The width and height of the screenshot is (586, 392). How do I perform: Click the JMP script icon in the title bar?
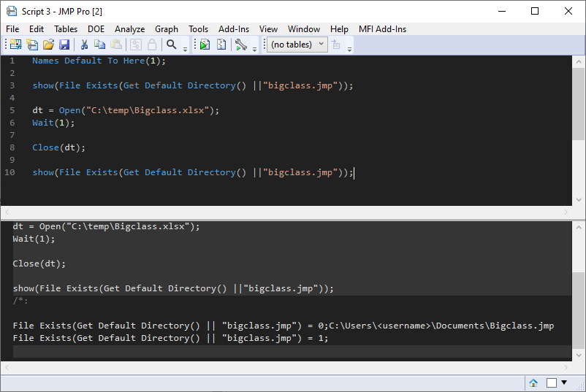click(12, 11)
